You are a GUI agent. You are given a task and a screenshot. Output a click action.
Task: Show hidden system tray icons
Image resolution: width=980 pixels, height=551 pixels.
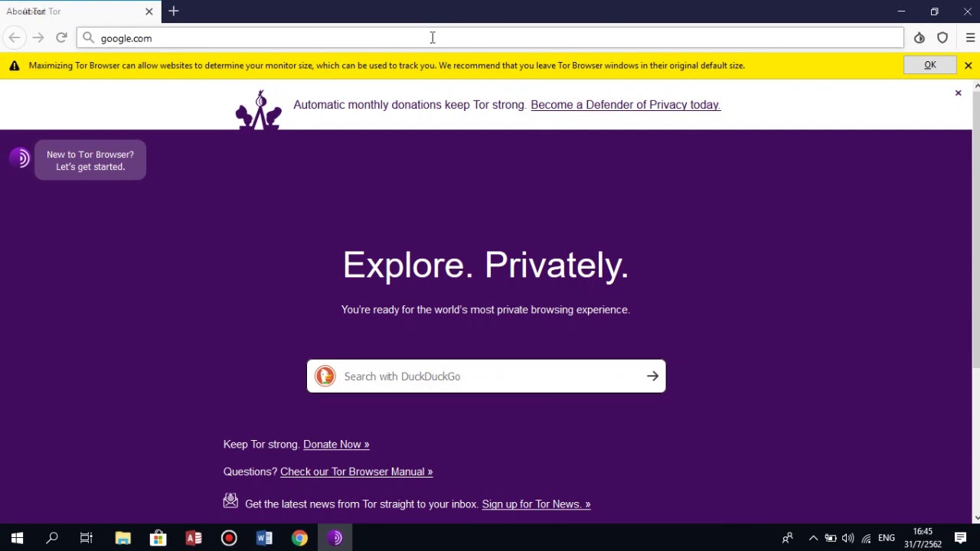pyautogui.click(x=813, y=538)
